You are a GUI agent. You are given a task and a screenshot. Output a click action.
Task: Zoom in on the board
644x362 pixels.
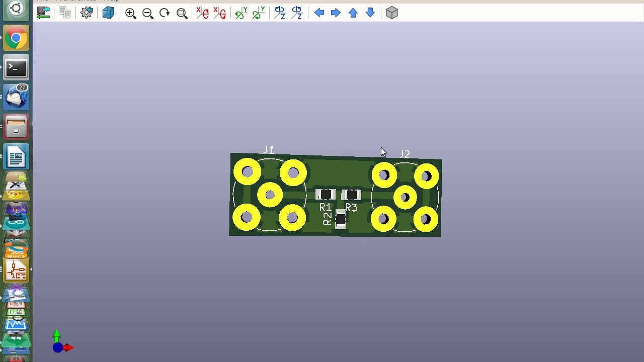[131, 13]
